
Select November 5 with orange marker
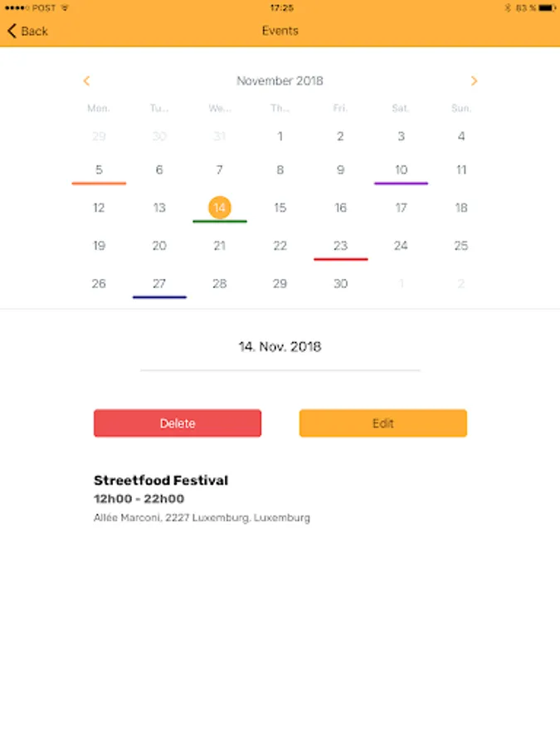pyautogui.click(x=99, y=170)
